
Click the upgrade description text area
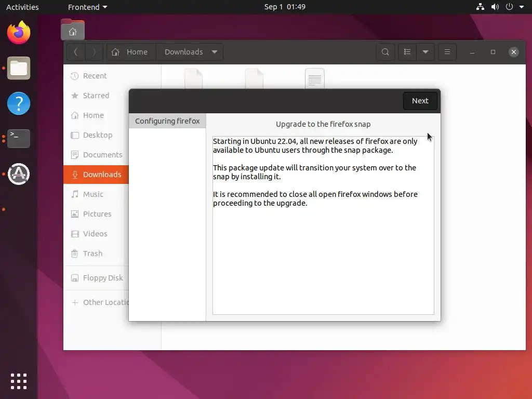(x=323, y=225)
